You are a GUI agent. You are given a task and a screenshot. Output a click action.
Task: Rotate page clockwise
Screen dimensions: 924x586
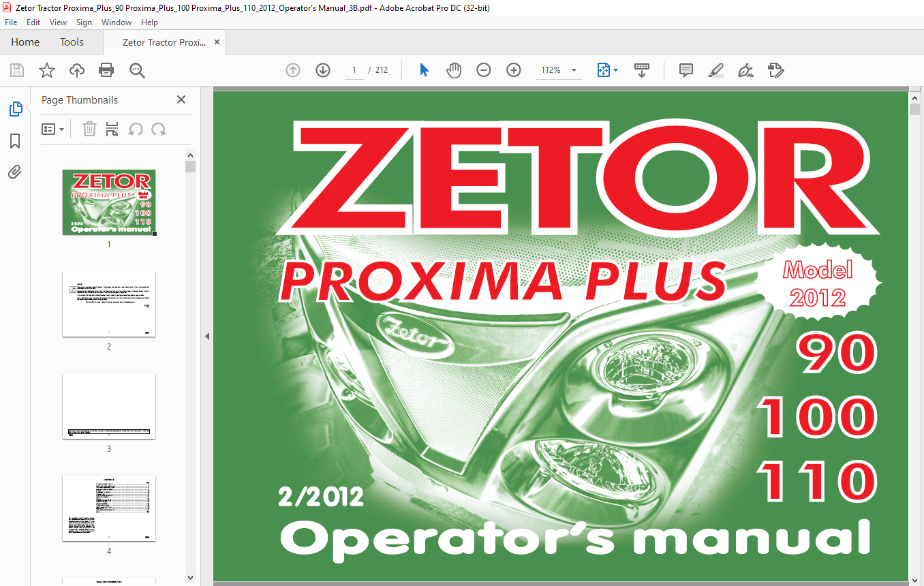tap(159, 129)
